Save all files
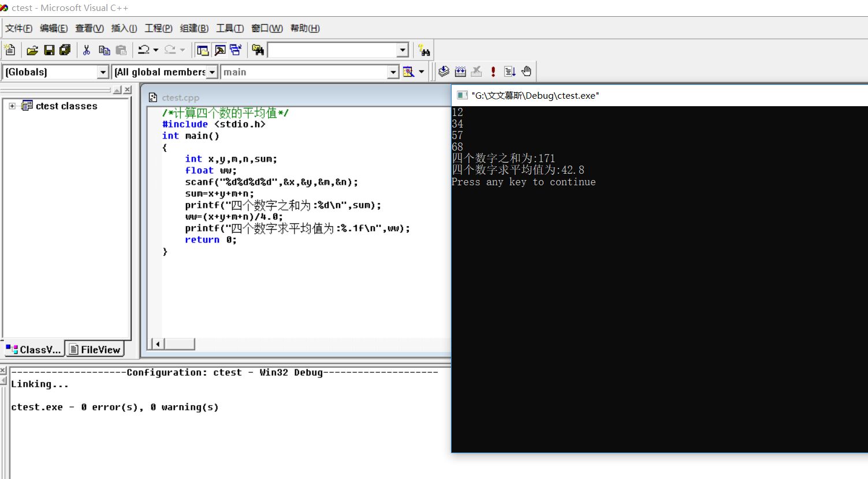This screenshot has width=868, height=479. tap(65, 50)
